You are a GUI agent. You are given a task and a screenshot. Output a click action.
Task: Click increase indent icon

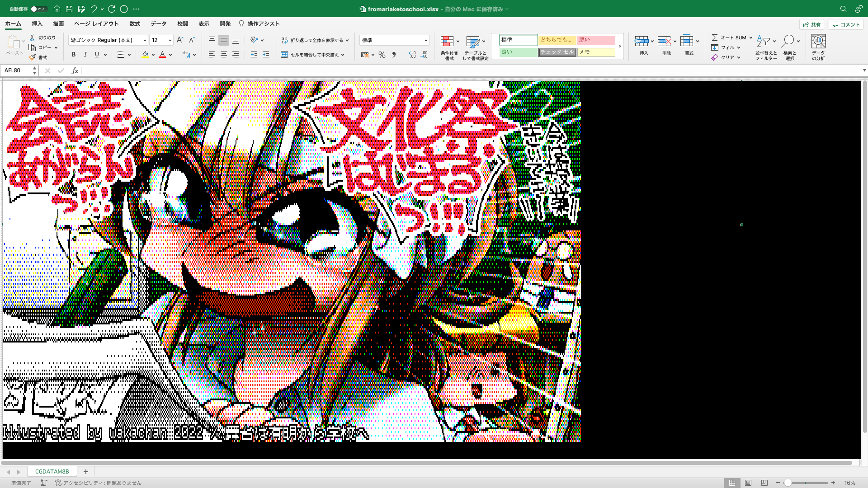pos(266,55)
